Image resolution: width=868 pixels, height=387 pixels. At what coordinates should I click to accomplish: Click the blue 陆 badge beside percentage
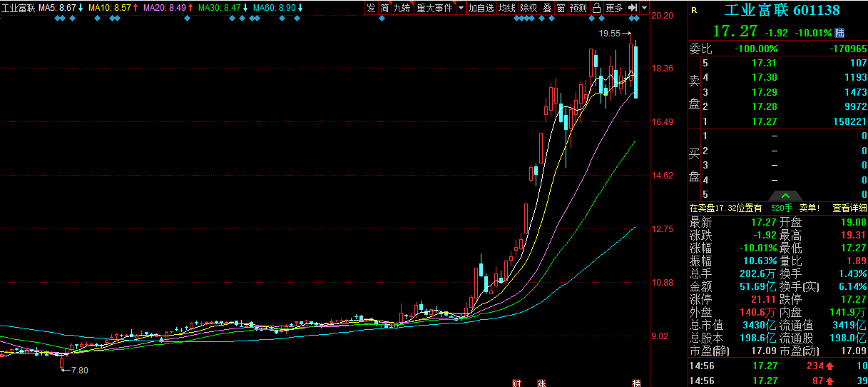click(839, 33)
